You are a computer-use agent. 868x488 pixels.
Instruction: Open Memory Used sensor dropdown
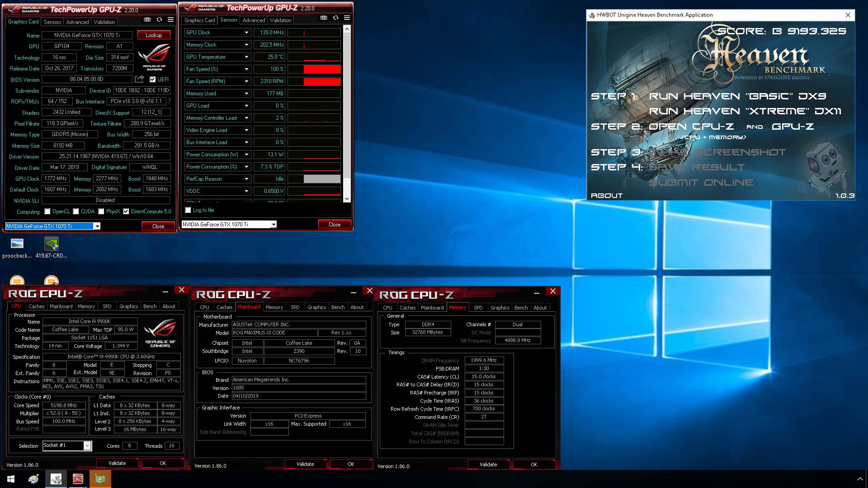click(x=246, y=94)
